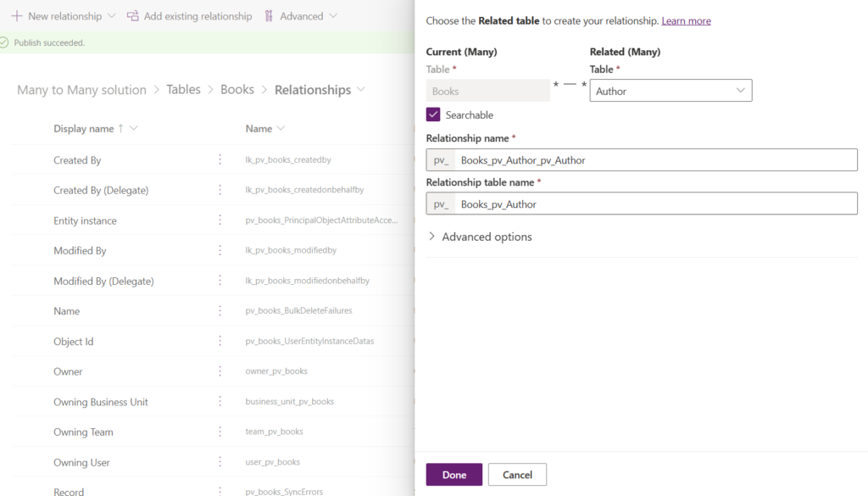Click the Add existing relationship icon
The width and height of the screenshot is (868, 496).
click(133, 16)
